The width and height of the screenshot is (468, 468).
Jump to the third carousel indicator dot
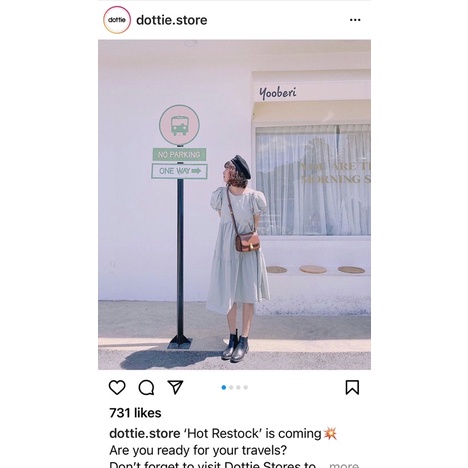238,387
